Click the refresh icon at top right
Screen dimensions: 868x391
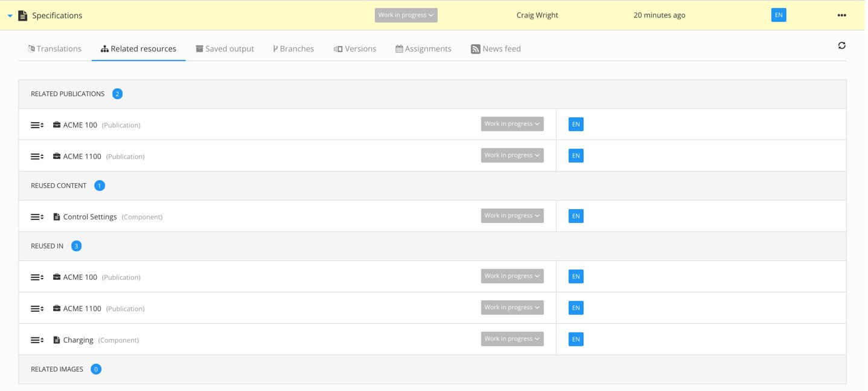point(841,45)
